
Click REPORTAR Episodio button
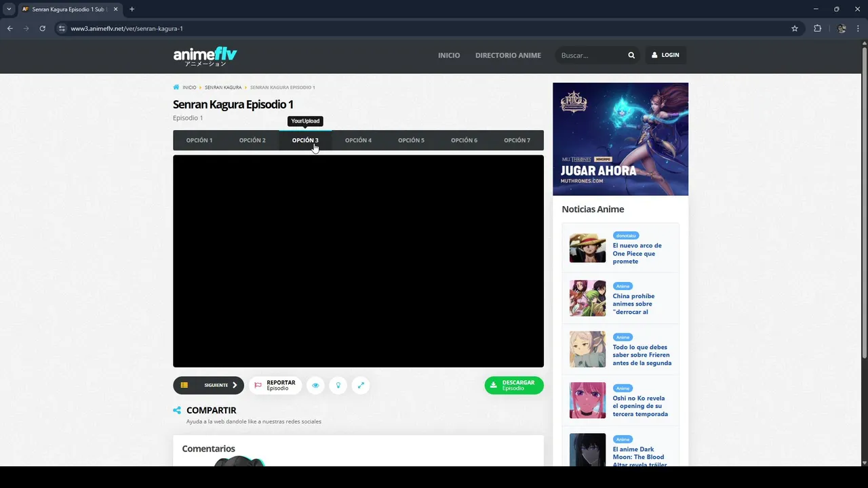[x=275, y=385]
